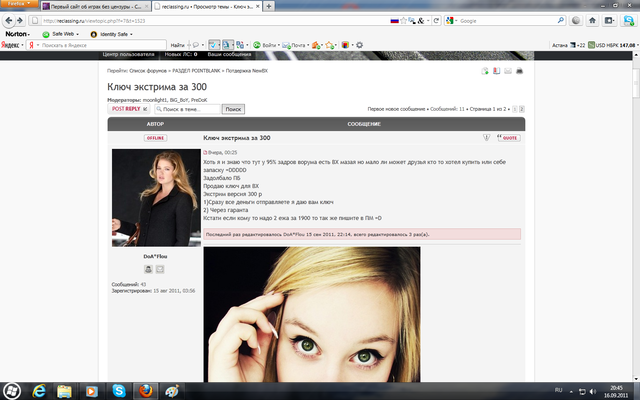The image size is (640, 400).
Task: Open the bookmarks toolbar button dropdown near Home
Action: click(609, 20)
